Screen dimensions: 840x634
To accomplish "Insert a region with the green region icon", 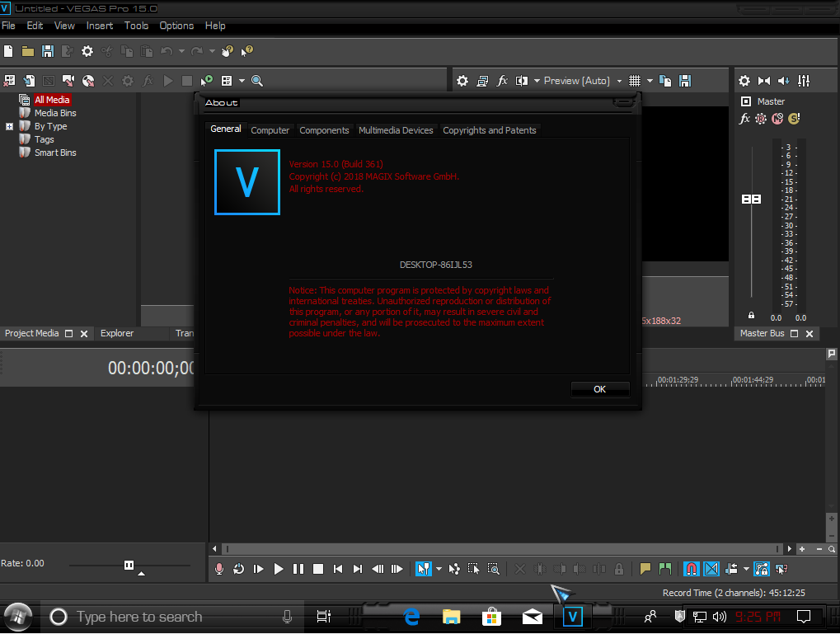I will tap(665, 569).
